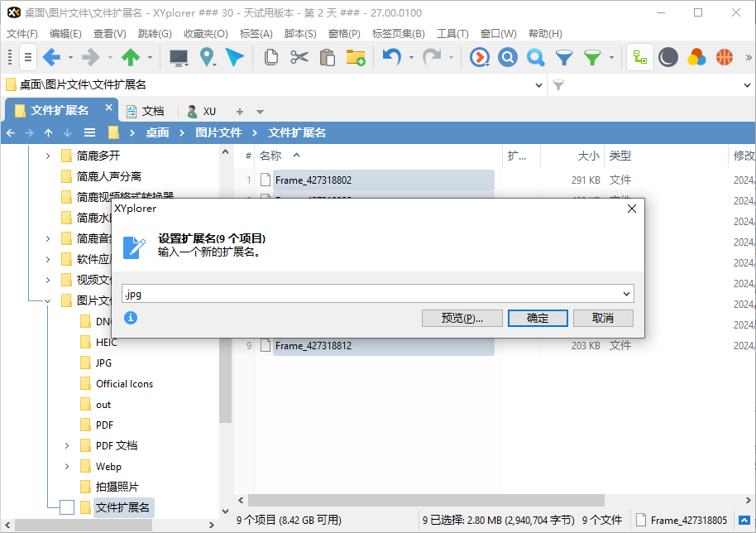Screen dimensions: 756x533
Task: Click the Copy toolbar icon
Action: click(x=271, y=58)
